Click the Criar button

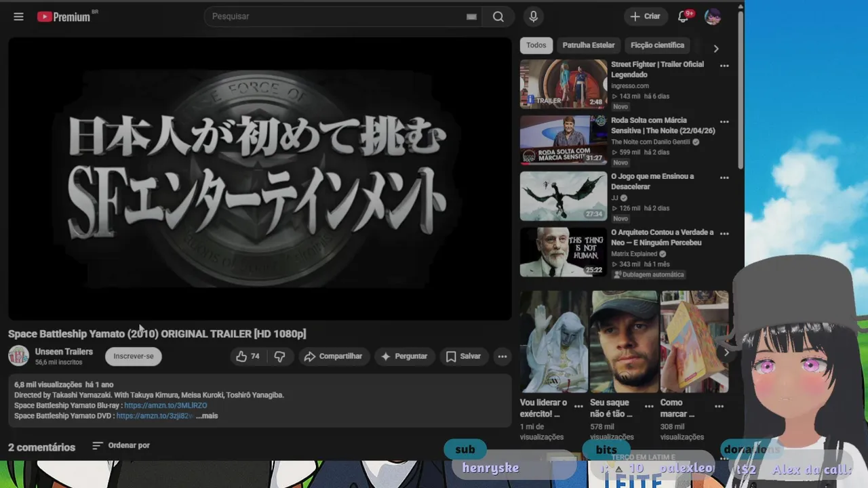[645, 16]
